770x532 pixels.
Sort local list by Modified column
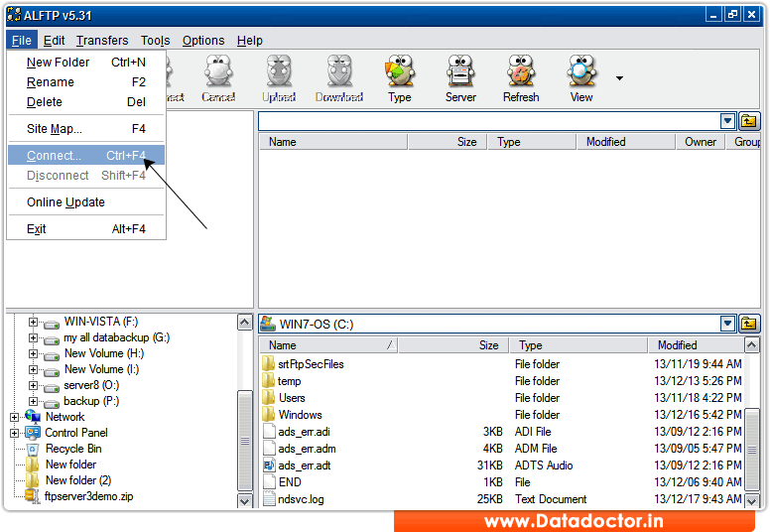click(x=696, y=345)
